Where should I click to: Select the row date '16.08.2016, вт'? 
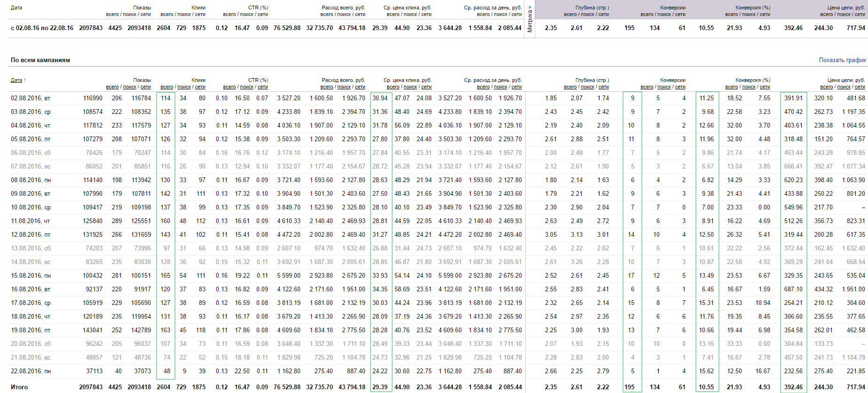pyautogui.click(x=31, y=289)
